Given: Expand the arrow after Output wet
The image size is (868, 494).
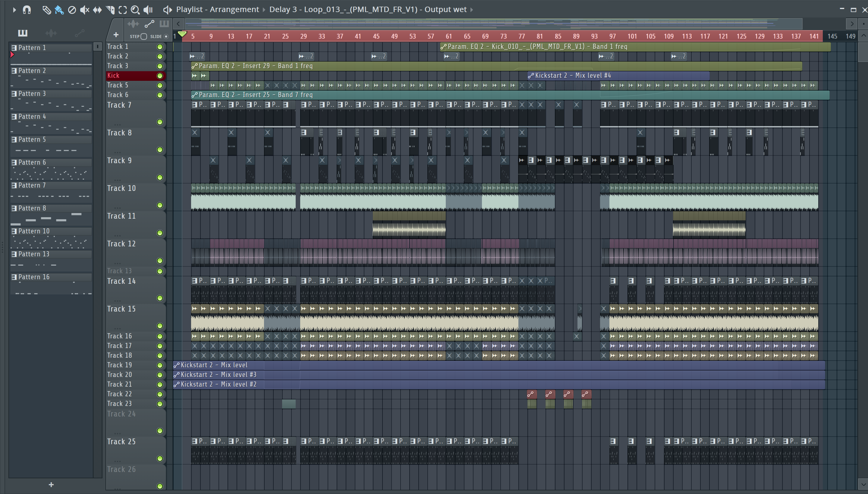Looking at the screenshot, I should 472,10.
